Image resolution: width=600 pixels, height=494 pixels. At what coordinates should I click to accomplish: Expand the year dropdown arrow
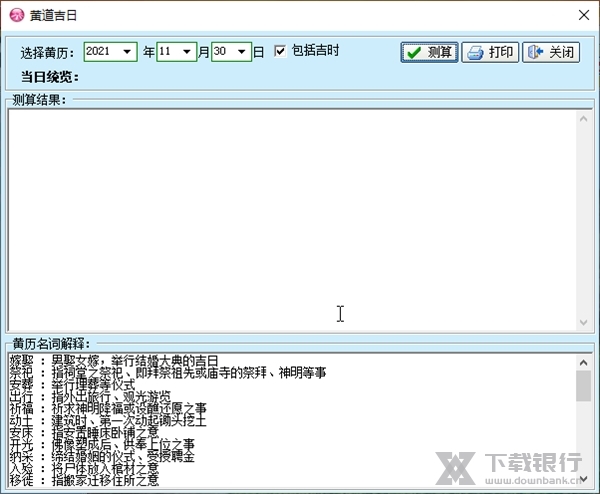(x=127, y=52)
